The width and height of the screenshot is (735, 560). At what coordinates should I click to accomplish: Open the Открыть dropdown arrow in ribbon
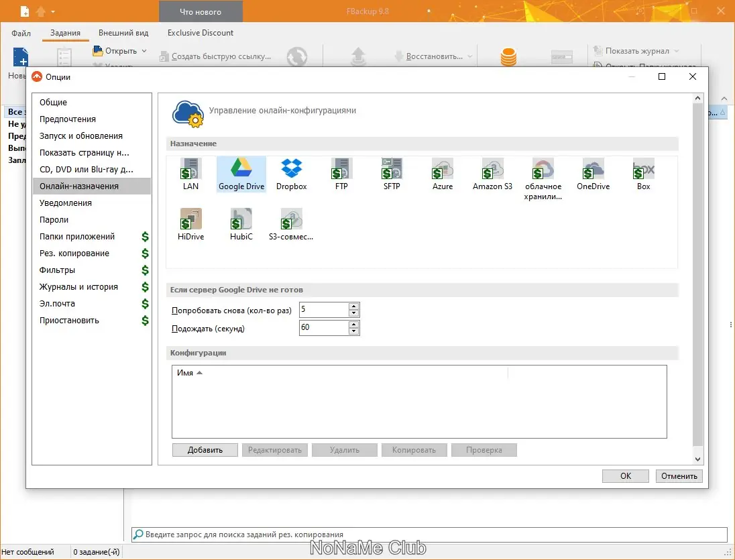pyautogui.click(x=144, y=50)
